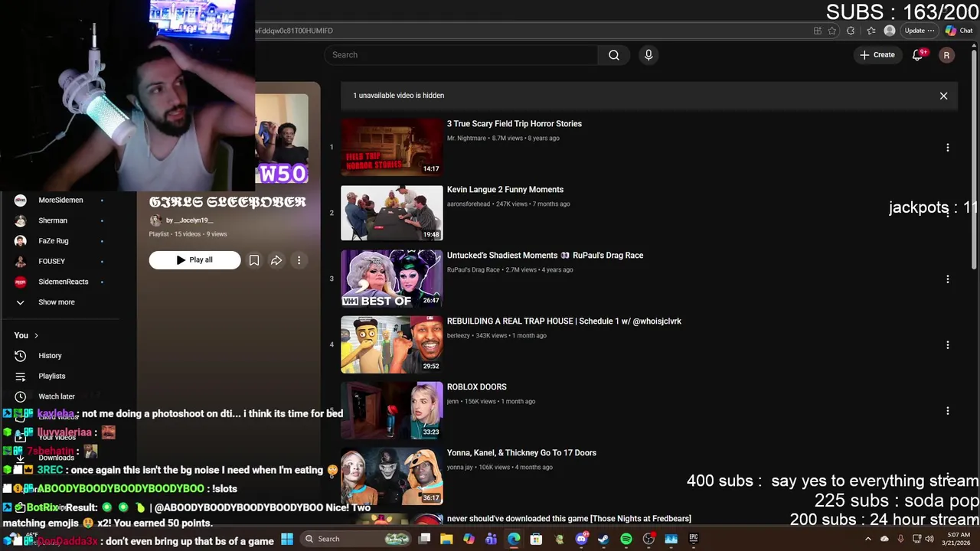Show hidden system tray icons
980x551 pixels.
[x=868, y=539]
